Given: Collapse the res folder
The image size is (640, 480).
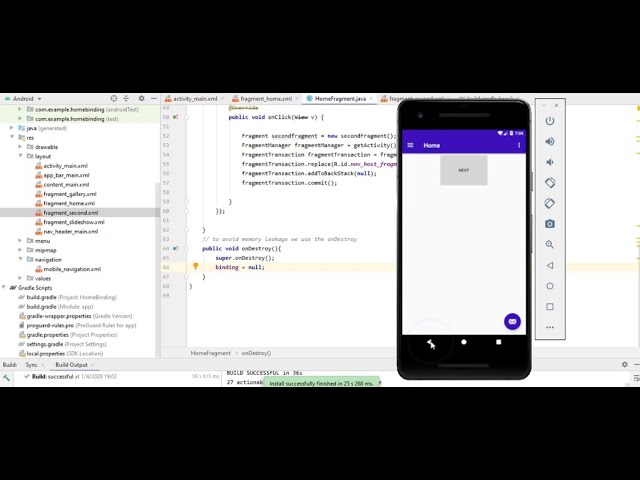Looking at the screenshot, I should coord(11,137).
